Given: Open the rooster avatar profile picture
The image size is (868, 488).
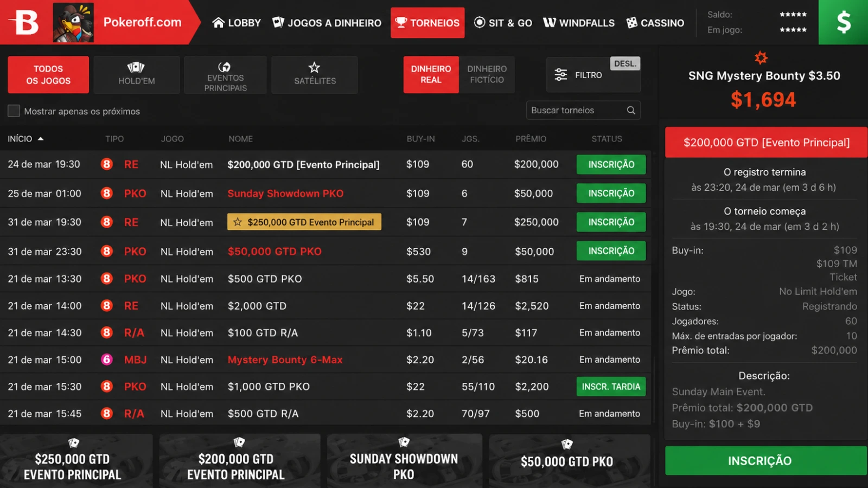Looking at the screenshot, I should (x=73, y=22).
